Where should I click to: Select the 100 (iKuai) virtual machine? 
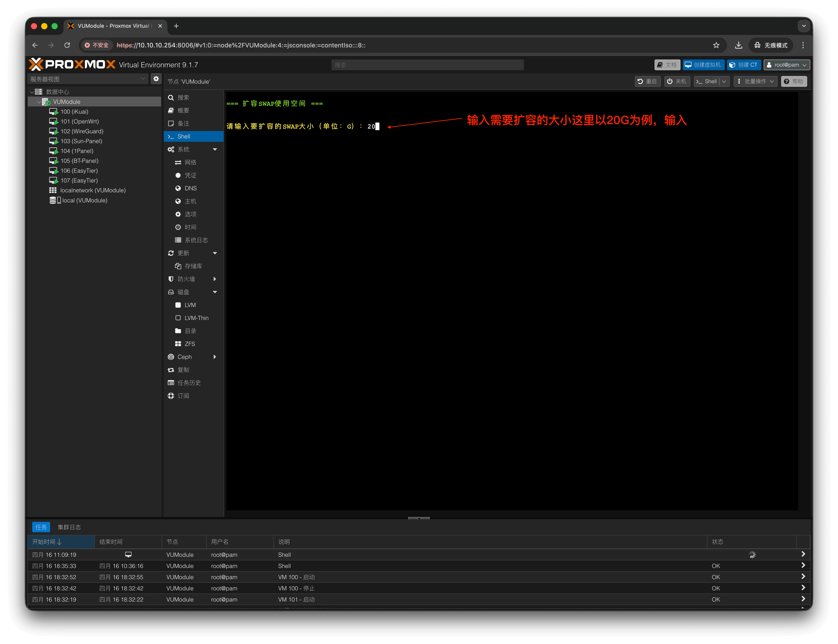coord(74,112)
